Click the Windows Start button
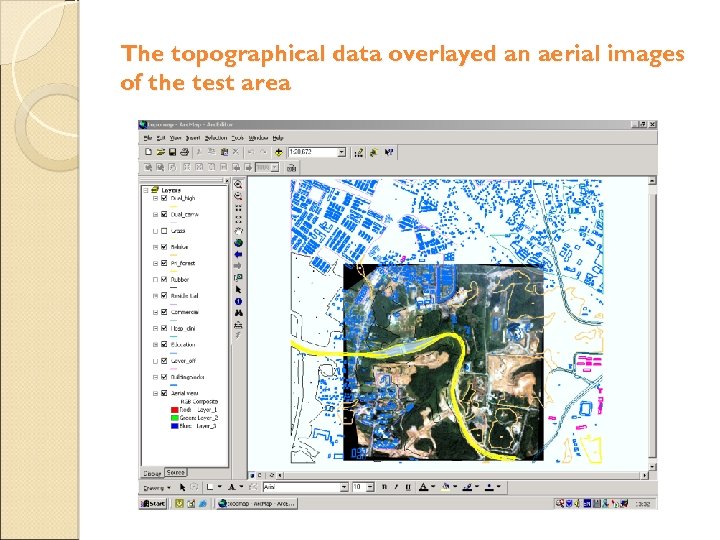The image size is (720, 540). point(153,504)
